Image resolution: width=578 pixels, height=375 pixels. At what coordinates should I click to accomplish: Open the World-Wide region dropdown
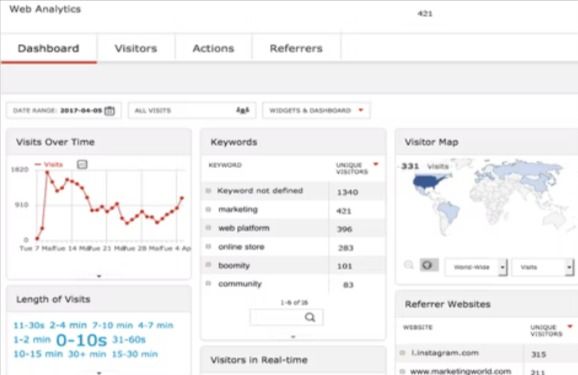476,267
